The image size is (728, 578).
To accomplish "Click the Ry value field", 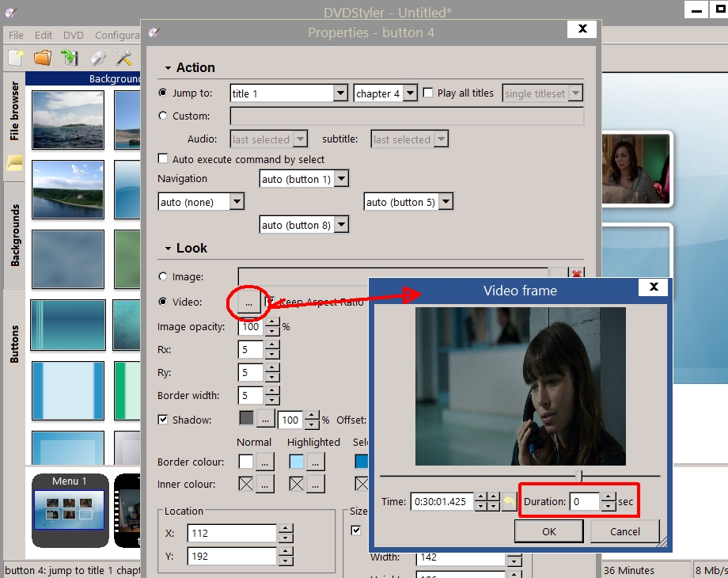I will pyautogui.click(x=251, y=373).
